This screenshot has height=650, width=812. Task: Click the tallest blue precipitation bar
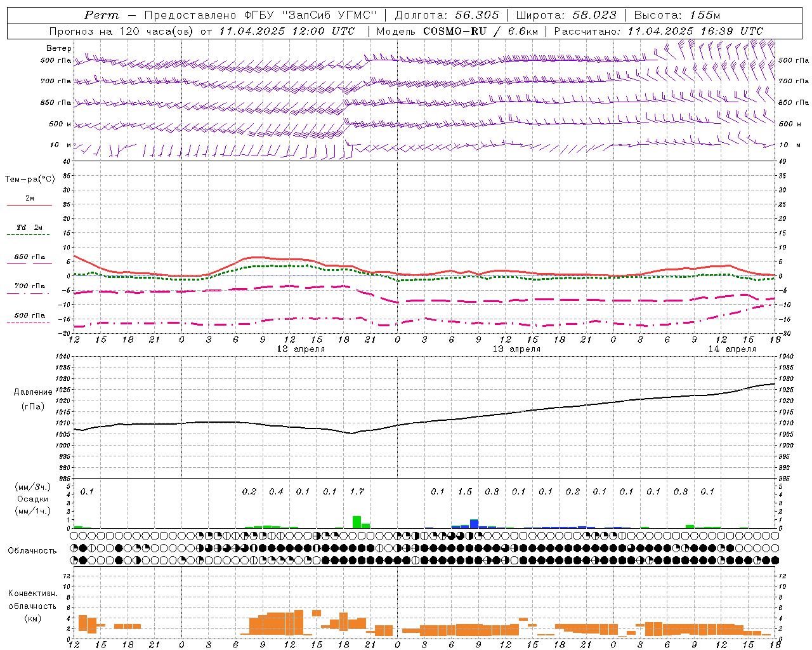(474, 524)
